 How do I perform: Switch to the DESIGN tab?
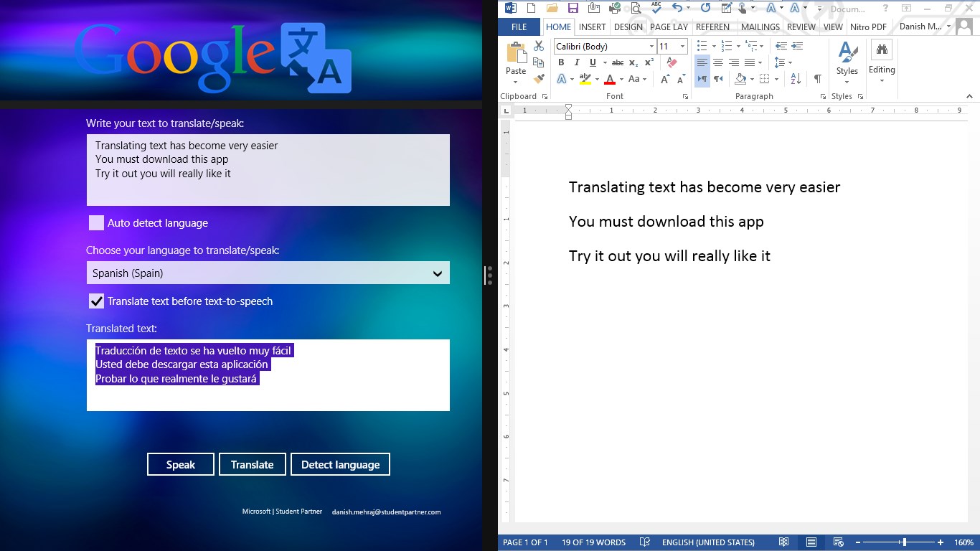click(x=628, y=27)
